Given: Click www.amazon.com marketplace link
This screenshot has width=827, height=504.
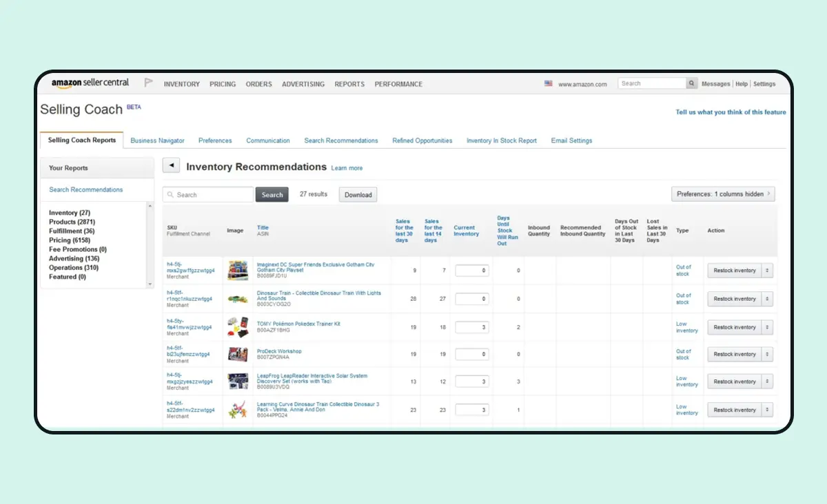Looking at the screenshot, I should pyautogui.click(x=582, y=84).
